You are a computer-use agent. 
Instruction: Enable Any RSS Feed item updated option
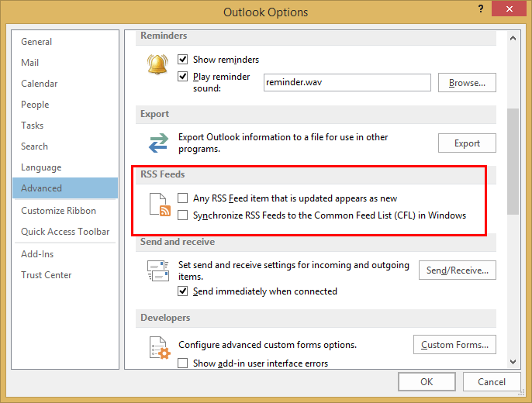(x=183, y=198)
